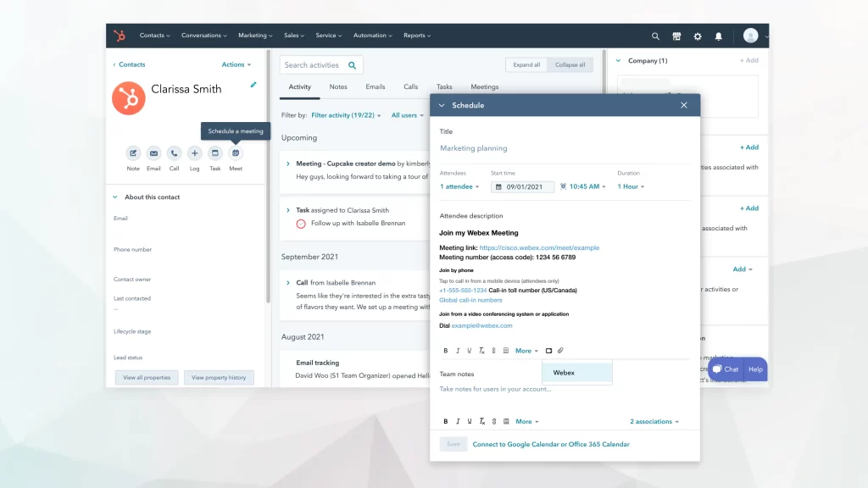Mark the Follow up with Isabelle task complete
This screenshot has width=868, height=488.
pos(301,224)
